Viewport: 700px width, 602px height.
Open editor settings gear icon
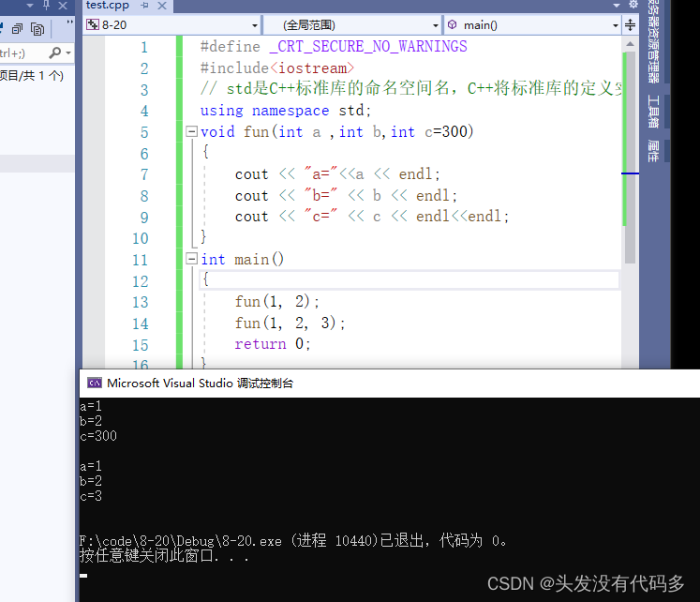coord(633,5)
